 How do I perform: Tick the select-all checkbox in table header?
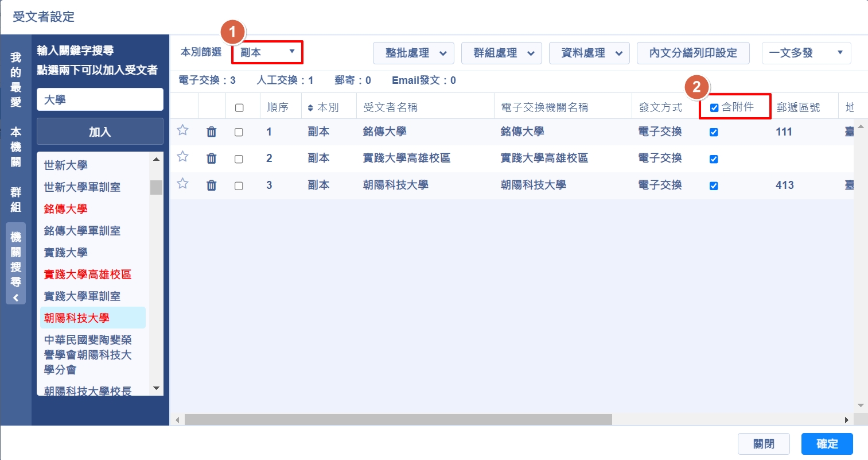(239, 107)
